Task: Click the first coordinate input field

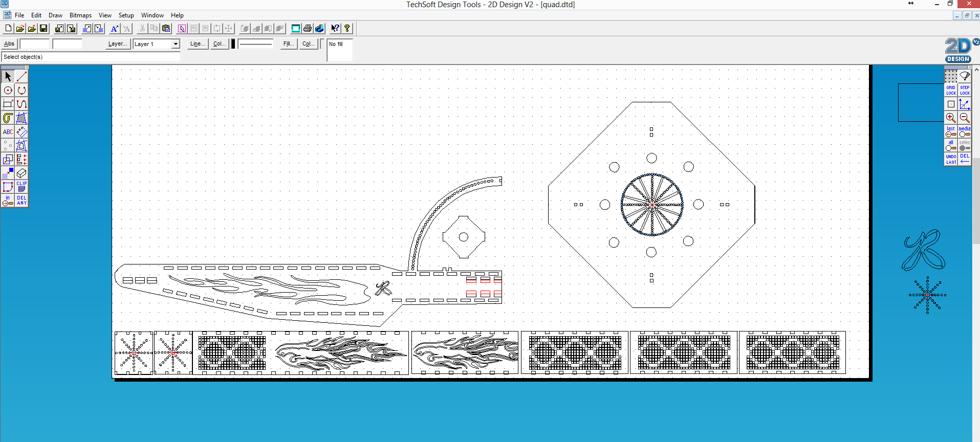Action: coord(35,44)
